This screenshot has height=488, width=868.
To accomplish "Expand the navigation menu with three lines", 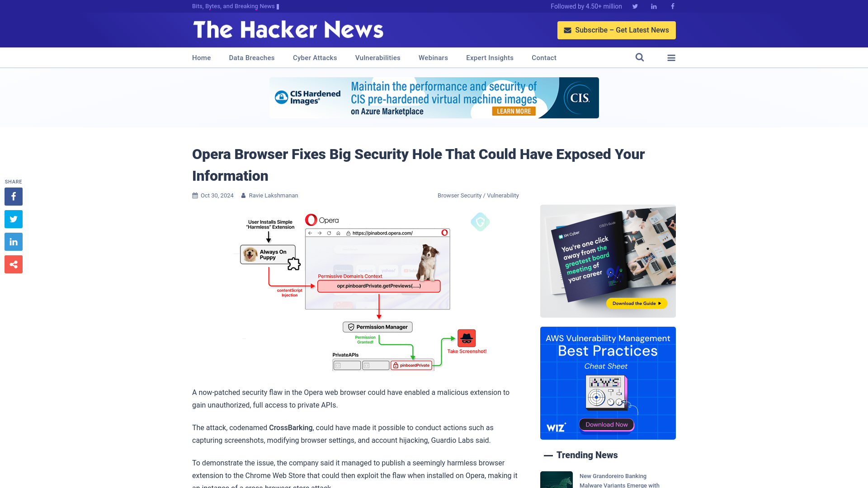I will pos(671,57).
